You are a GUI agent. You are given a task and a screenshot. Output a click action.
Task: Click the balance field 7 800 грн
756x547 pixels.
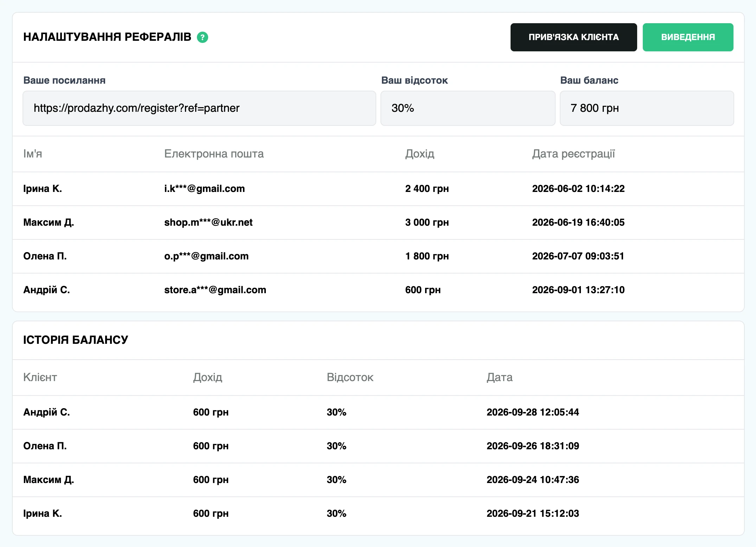(x=647, y=108)
